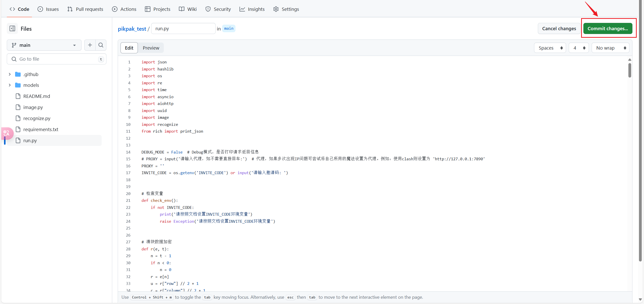Open the Settings gear tab
This screenshot has width=644, height=304.
pyautogui.click(x=286, y=9)
